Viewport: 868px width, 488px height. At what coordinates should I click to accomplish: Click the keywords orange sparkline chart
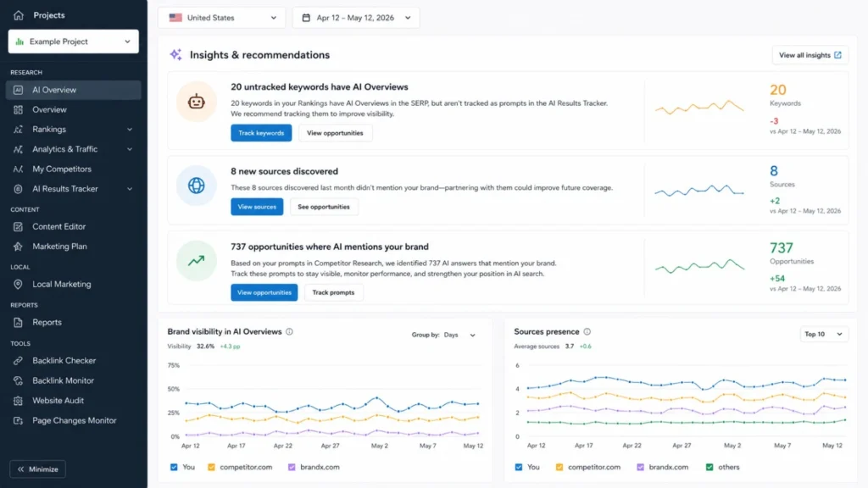pyautogui.click(x=699, y=108)
